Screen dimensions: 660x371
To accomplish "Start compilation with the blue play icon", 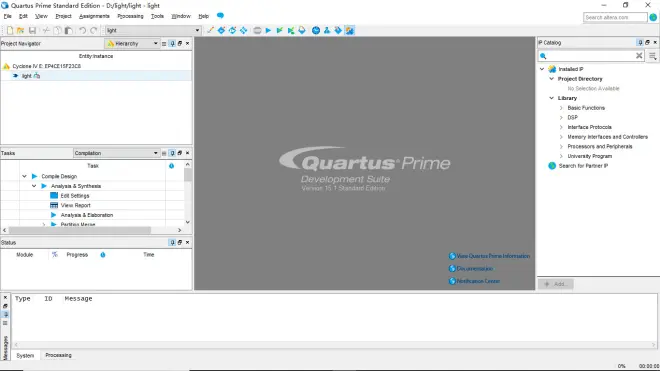I will tap(268, 30).
